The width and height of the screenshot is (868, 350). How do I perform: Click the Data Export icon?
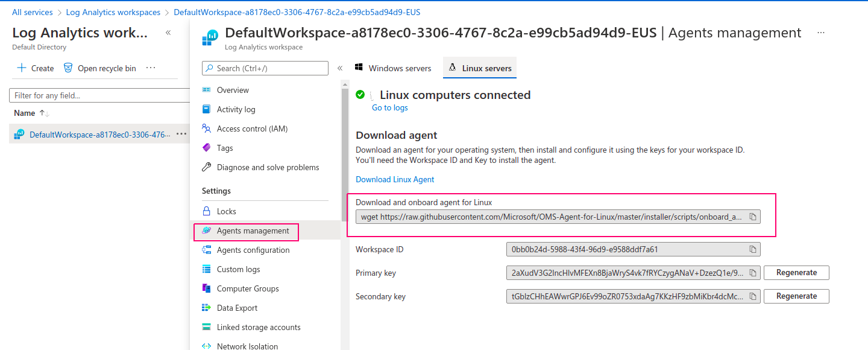pyautogui.click(x=207, y=308)
